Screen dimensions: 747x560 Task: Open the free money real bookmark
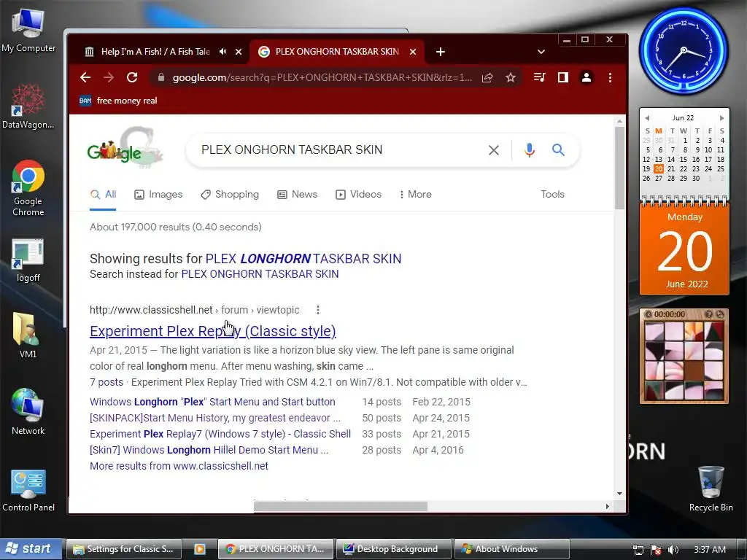coord(118,101)
